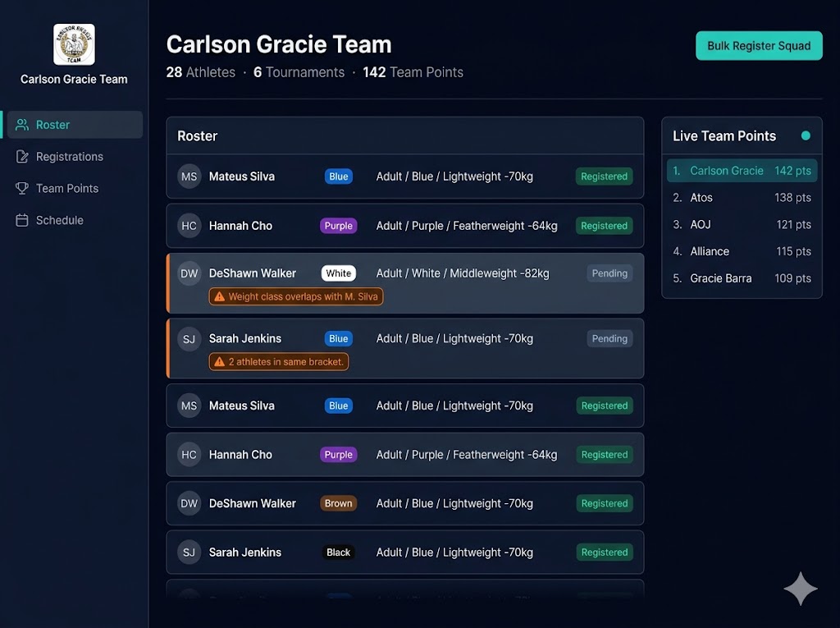Screen dimensions: 840x628
Task: Click the Brown belt badge for DeShawn Walker
Action: pyautogui.click(x=339, y=503)
